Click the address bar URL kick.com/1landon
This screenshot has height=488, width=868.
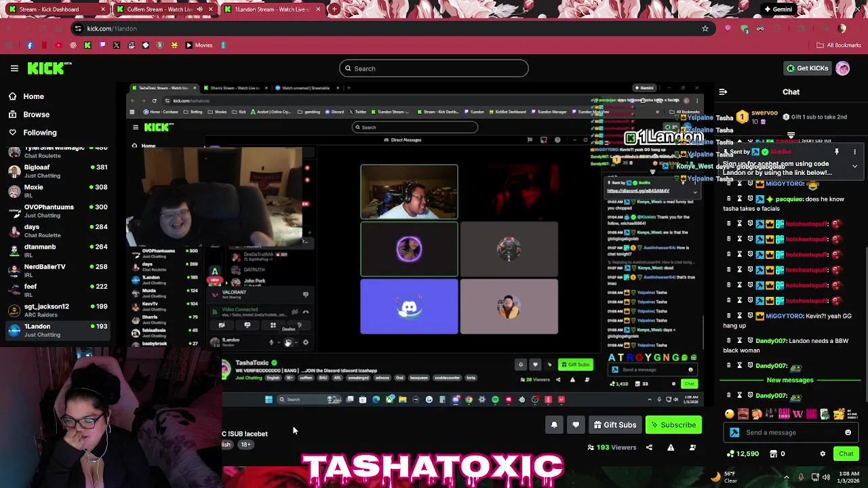112,28
